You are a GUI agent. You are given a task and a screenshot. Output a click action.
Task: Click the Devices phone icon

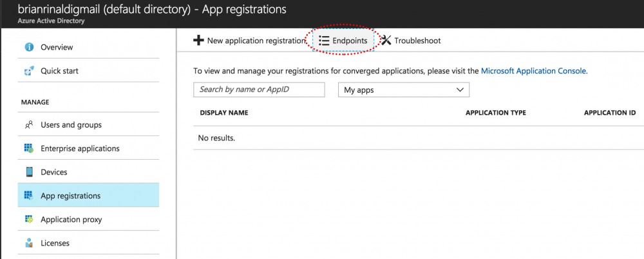(x=29, y=172)
